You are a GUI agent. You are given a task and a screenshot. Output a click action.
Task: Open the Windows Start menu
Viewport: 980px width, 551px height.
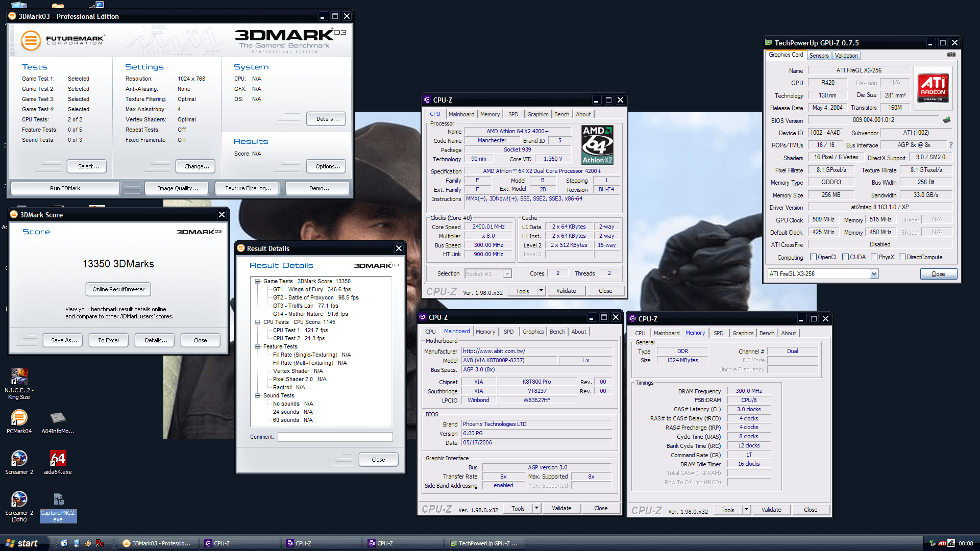pos(24,543)
